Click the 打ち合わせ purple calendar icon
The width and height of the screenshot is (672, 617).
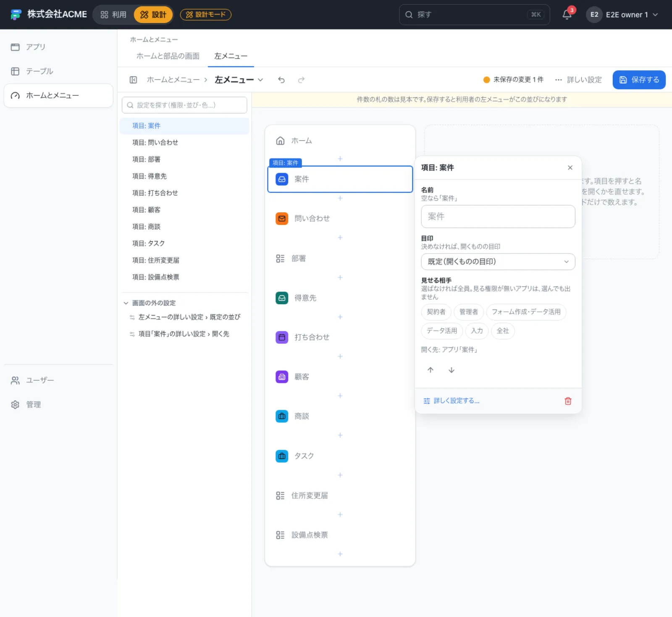(282, 337)
